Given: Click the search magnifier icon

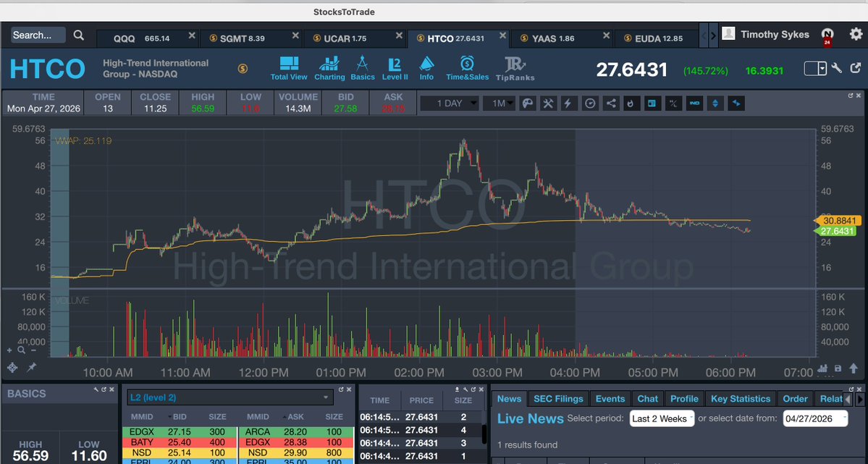Looking at the screenshot, I should pyautogui.click(x=79, y=35).
